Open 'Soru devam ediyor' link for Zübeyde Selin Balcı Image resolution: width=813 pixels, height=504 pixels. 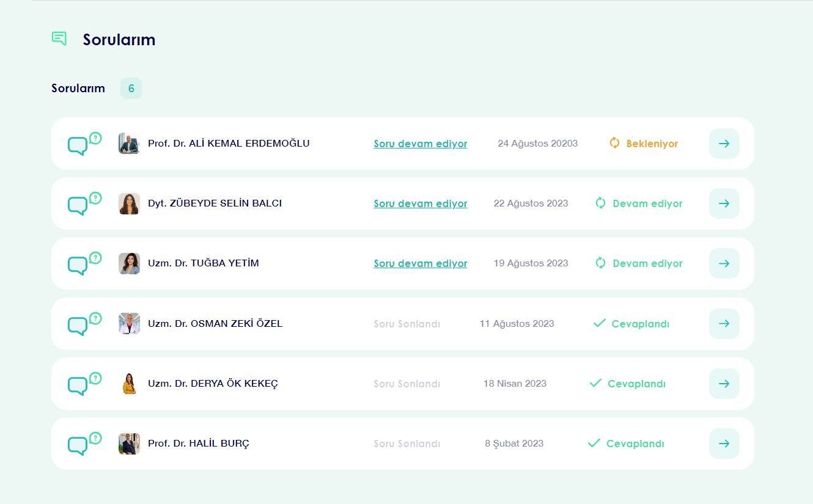420,204
